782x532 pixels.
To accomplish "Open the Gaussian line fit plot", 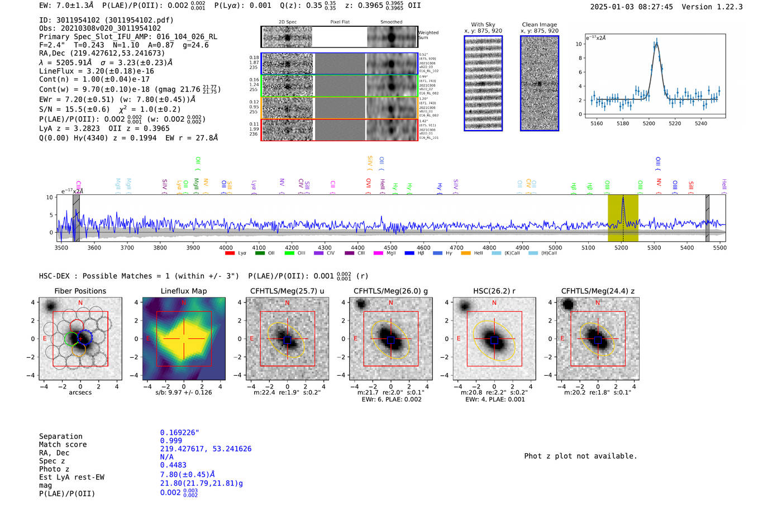I will 655,76.
